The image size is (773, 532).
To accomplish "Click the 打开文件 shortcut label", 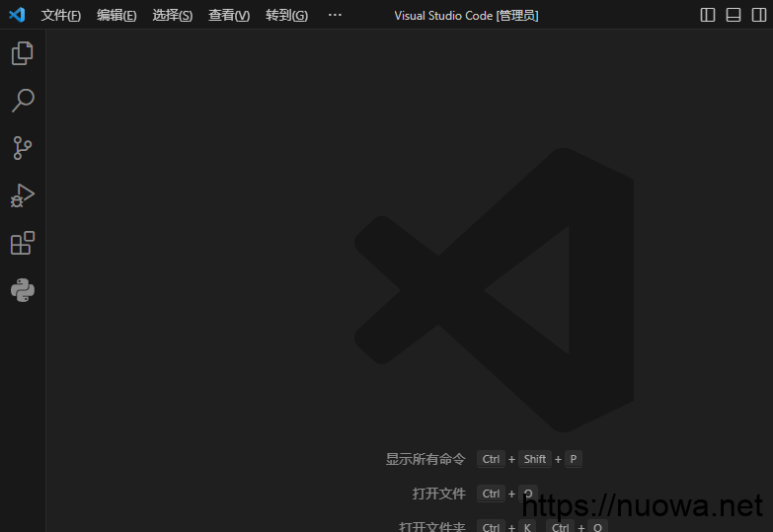I will pyautogui.click(x=439, y=494).
